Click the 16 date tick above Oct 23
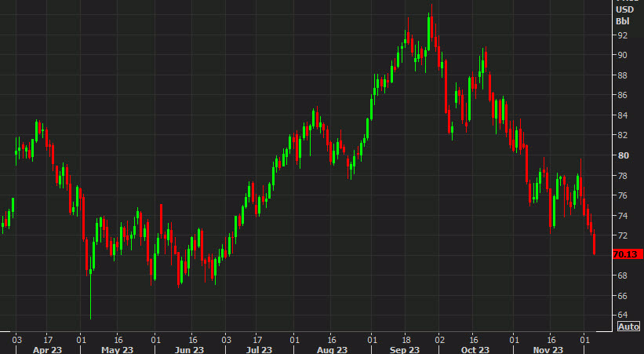 coord(474,340)
